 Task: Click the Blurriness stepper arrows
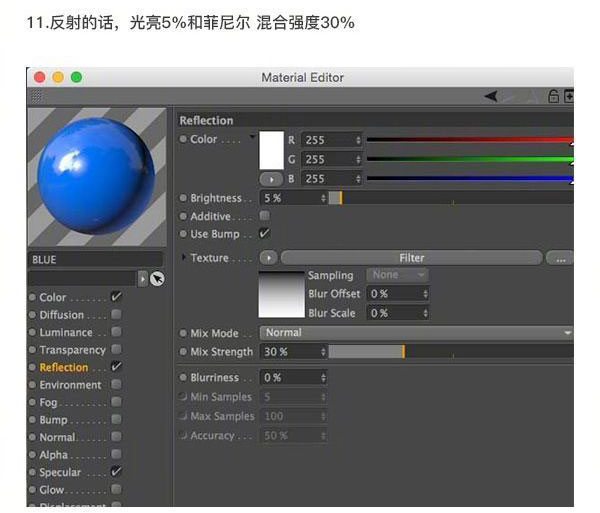point(323,378)
